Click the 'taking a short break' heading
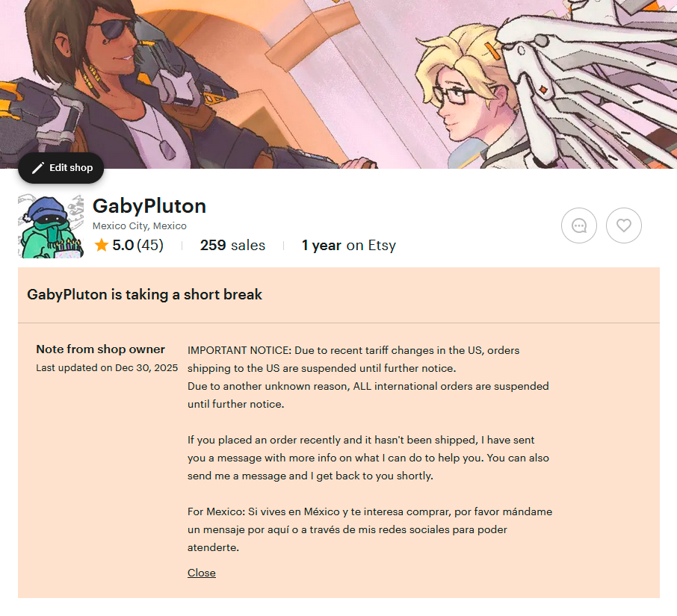 click(x=145, y=294)
